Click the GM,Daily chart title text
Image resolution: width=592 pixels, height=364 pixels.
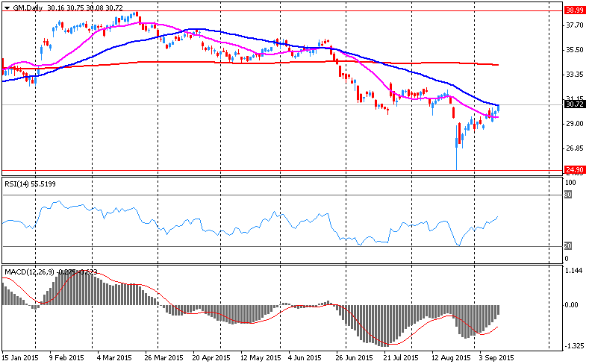(28, 7)
